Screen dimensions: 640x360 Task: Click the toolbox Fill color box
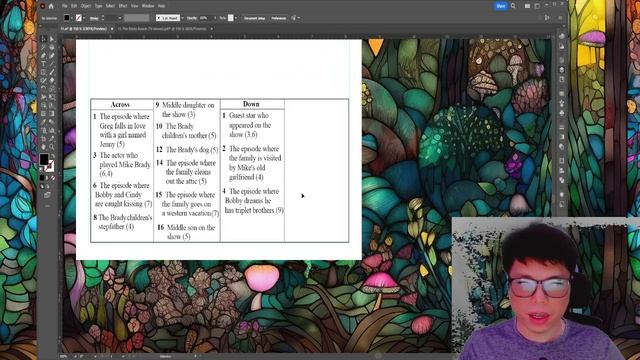[44, 159]
